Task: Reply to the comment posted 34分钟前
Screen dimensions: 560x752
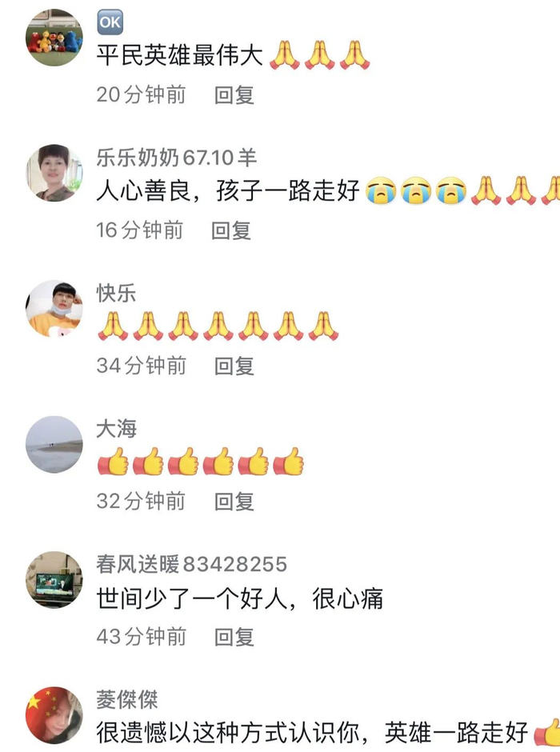Action: (x=234, y=366)
